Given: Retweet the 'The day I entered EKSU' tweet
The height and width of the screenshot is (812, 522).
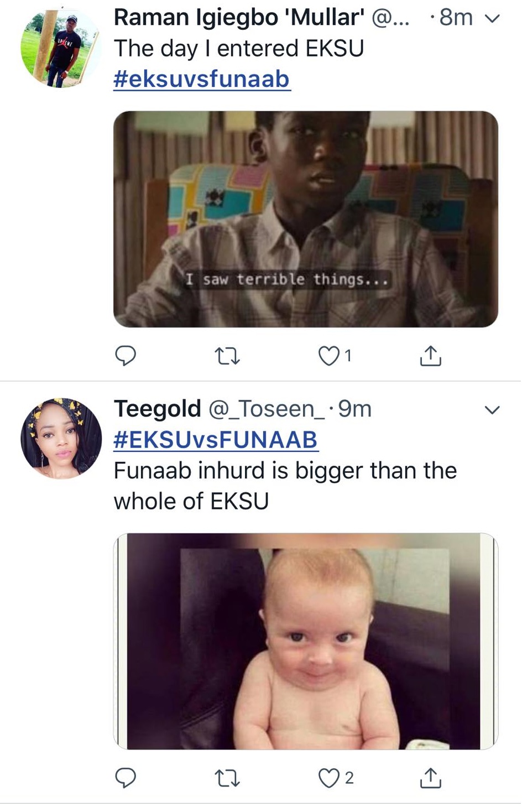Looking at the screenshot, I should [x=227, y=356].
